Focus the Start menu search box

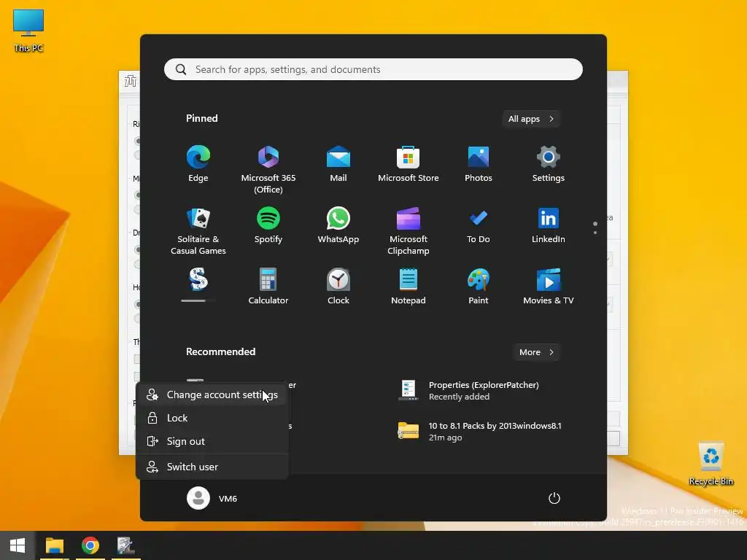(x=373, y=69)
